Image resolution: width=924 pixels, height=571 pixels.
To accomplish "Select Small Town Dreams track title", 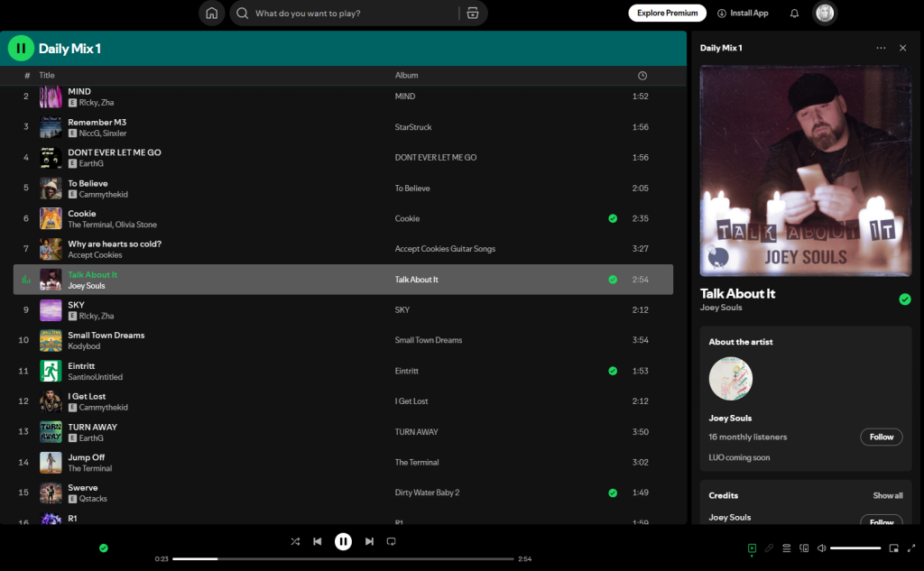I will click(x=106, y=335).
